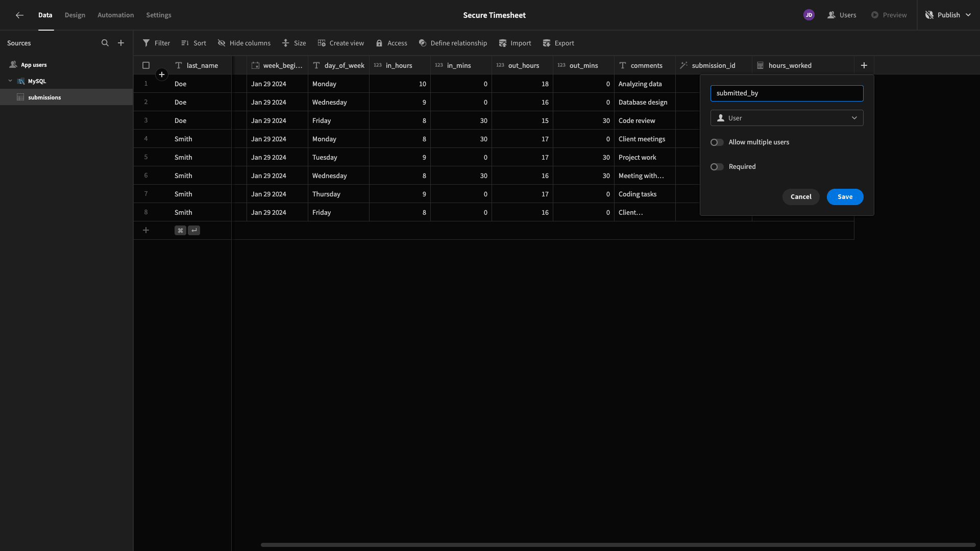
Task: Add a new column with plus icon
Action: (x=864, y=65)
